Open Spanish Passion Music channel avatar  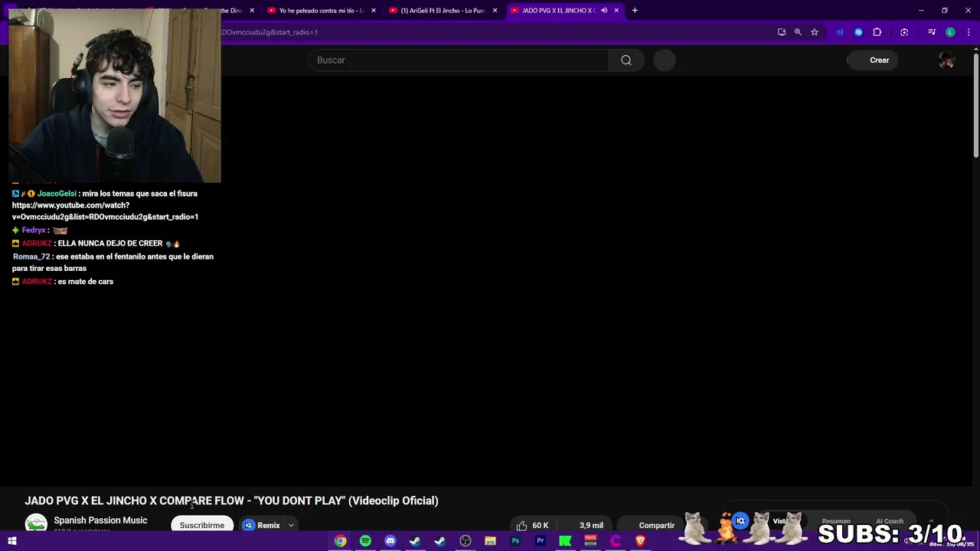36,524
